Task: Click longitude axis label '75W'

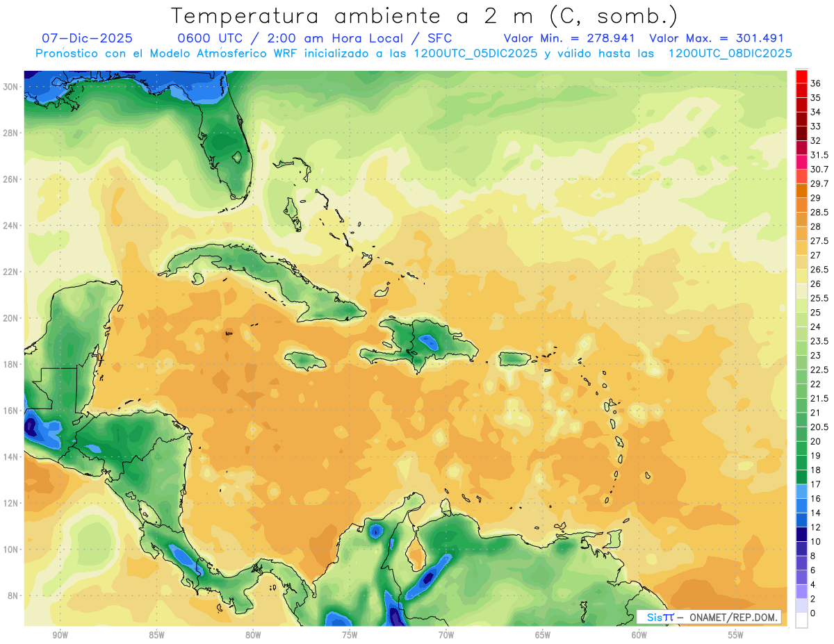Action: tap(350, 635)
